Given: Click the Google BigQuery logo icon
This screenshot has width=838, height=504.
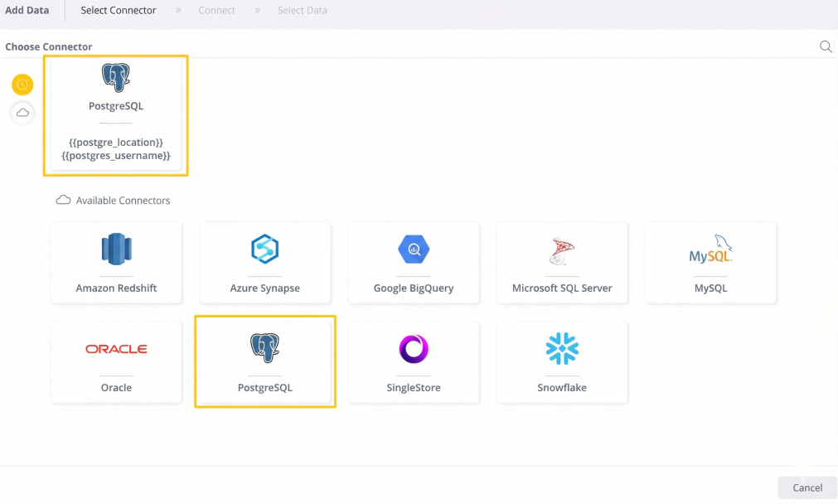Looking at the screenshot, I should tap(414, 249).
